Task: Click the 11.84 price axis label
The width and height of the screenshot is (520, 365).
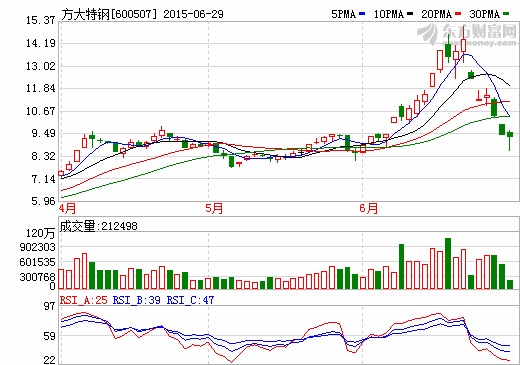Action: (x=40, y=89)
